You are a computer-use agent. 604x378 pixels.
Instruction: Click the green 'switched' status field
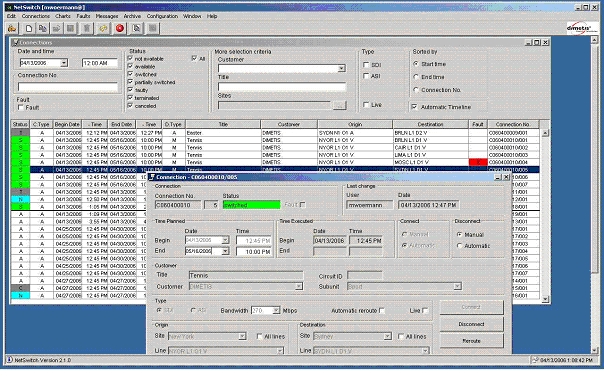tap(252, 205)
